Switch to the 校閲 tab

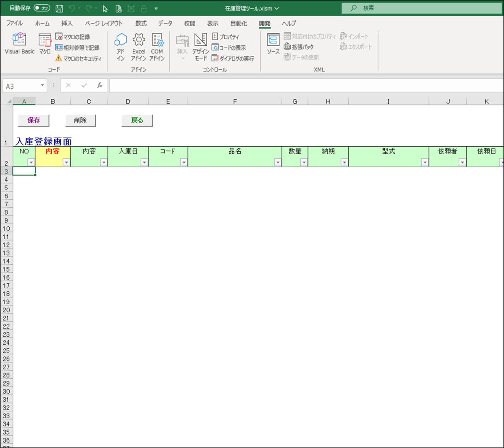pos(189,23)
